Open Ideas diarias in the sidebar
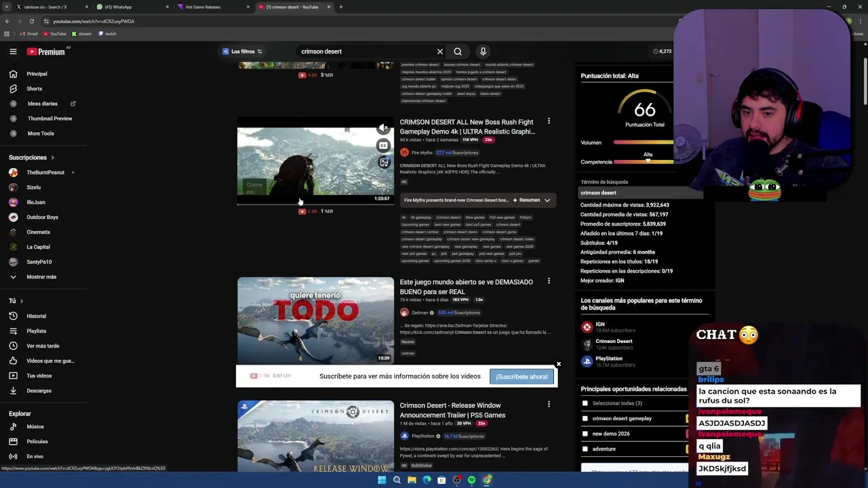Viewport: 868px width, 488px height. click(43, 104)
